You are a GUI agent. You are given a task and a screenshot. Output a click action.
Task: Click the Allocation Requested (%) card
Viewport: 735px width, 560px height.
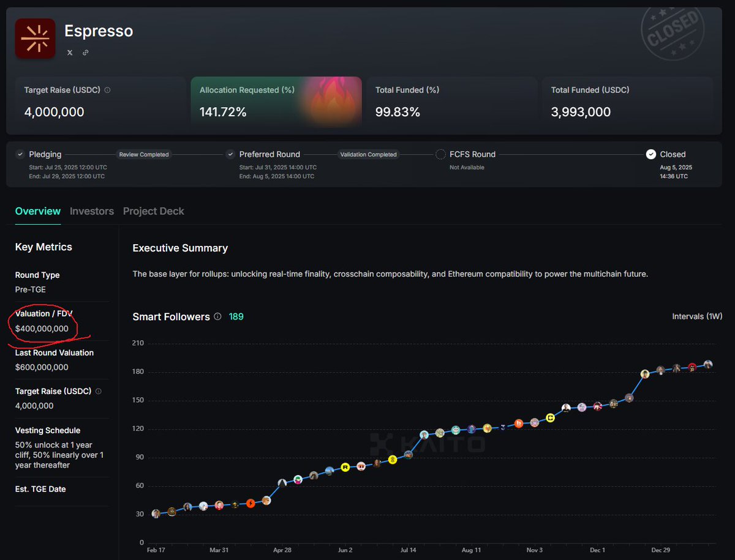pos(276,102)
